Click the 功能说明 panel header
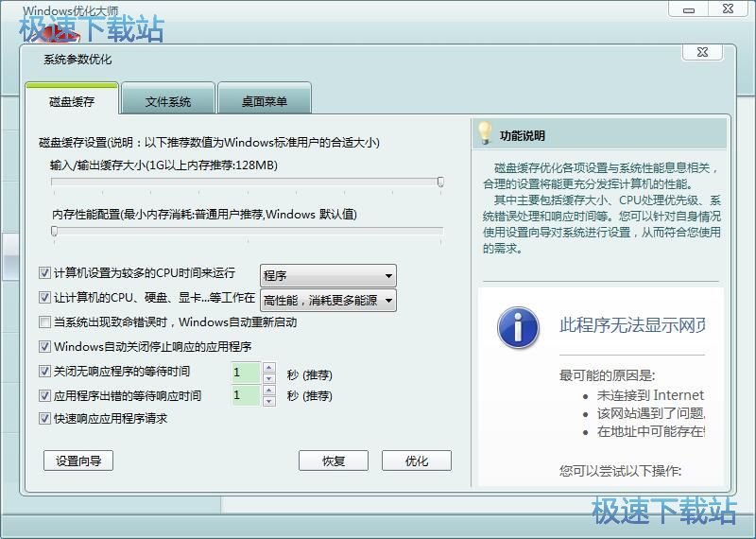756x539 pixels. pos(599,133)
